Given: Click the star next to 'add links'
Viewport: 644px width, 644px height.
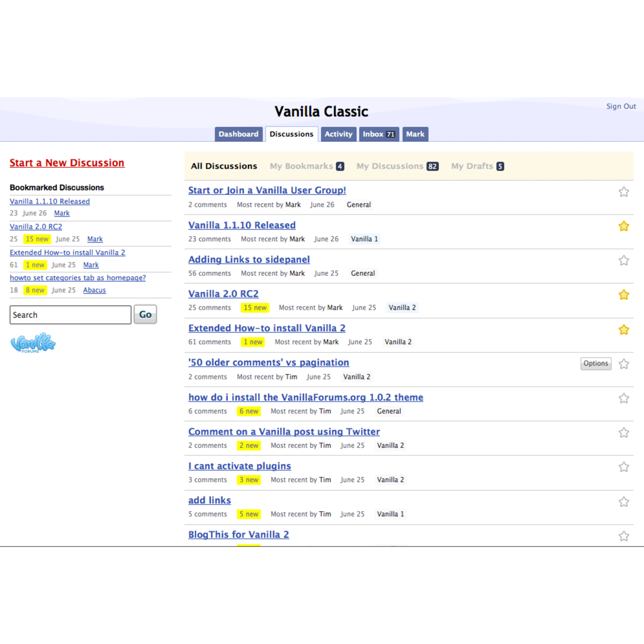Looking at the screenshot, I should pyautogui.click(x=624, y=502).
